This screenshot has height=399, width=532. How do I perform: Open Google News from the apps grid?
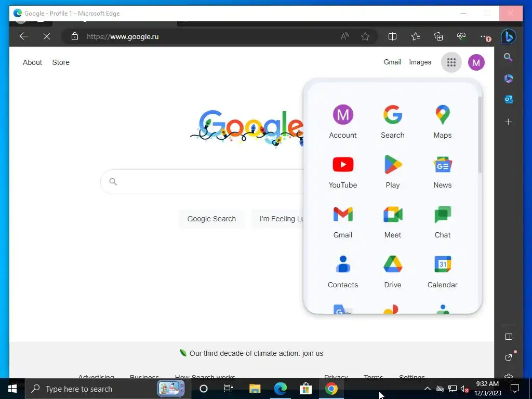pos(443,171)
